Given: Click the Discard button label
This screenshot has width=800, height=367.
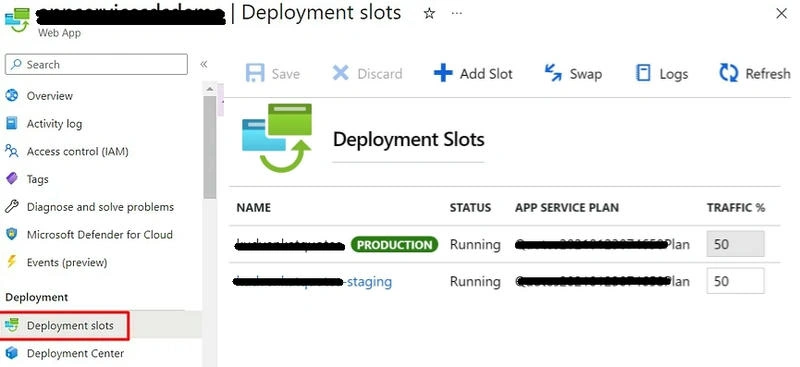Looking at the screenshot, I should pos(380,74).
